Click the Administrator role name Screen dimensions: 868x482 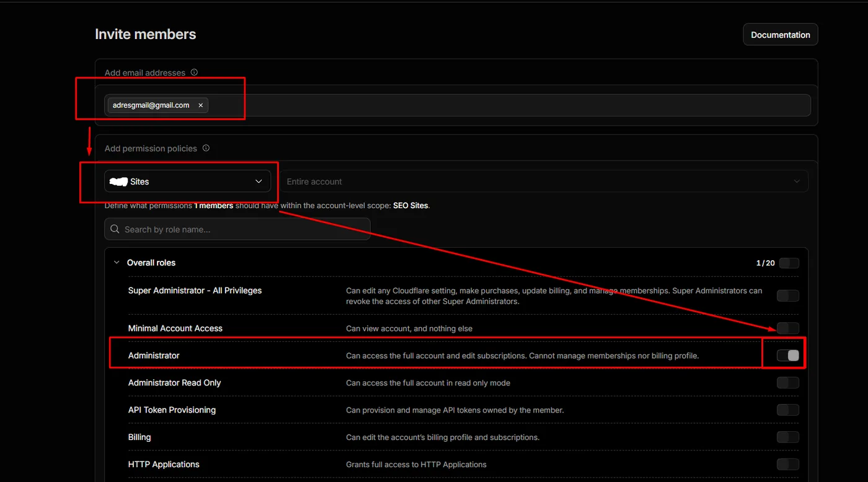[x=154, y=356]
